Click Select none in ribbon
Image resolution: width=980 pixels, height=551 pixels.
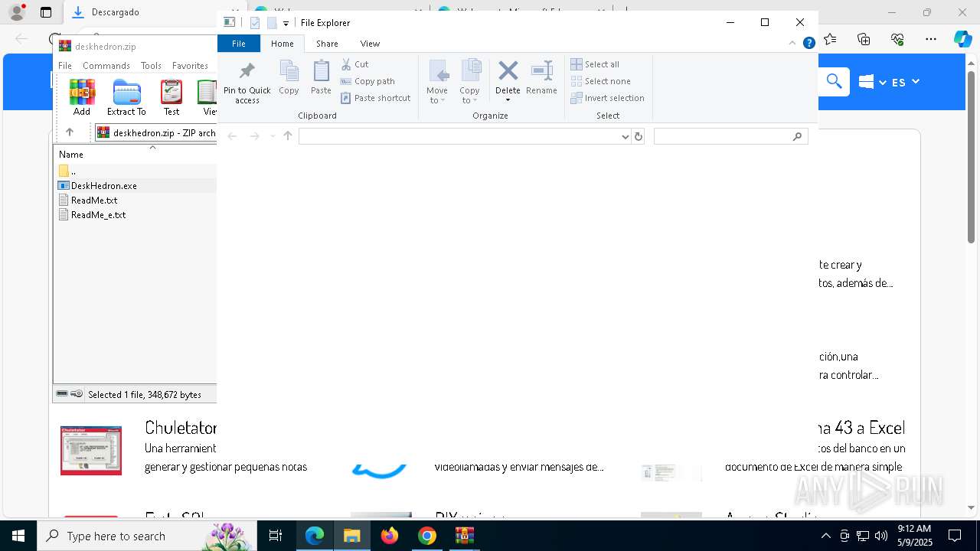pyautogui.click(x=601, y=81)
